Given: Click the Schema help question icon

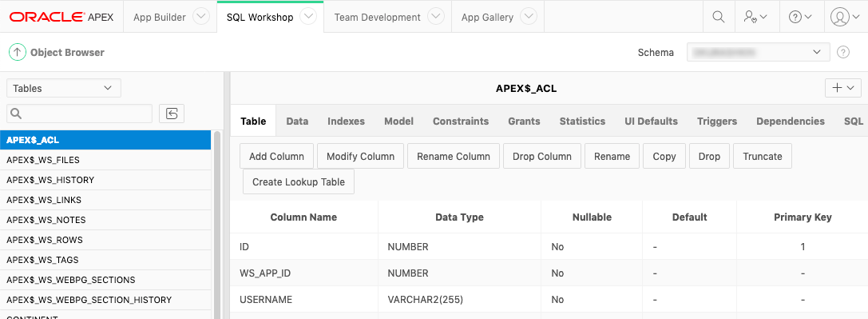Looking at the screenshot, I should [842, 52].
